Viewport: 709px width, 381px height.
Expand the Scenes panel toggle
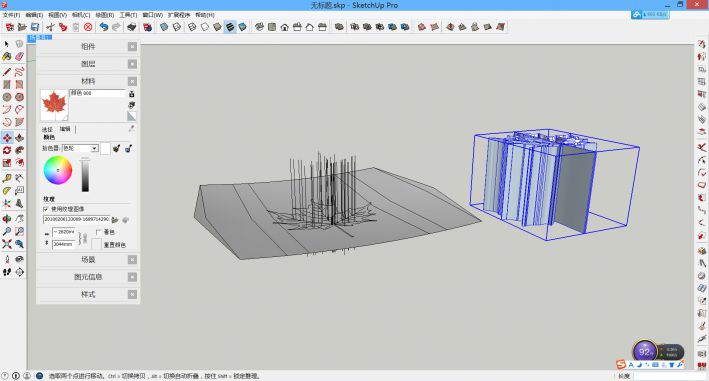click(132, 260)
